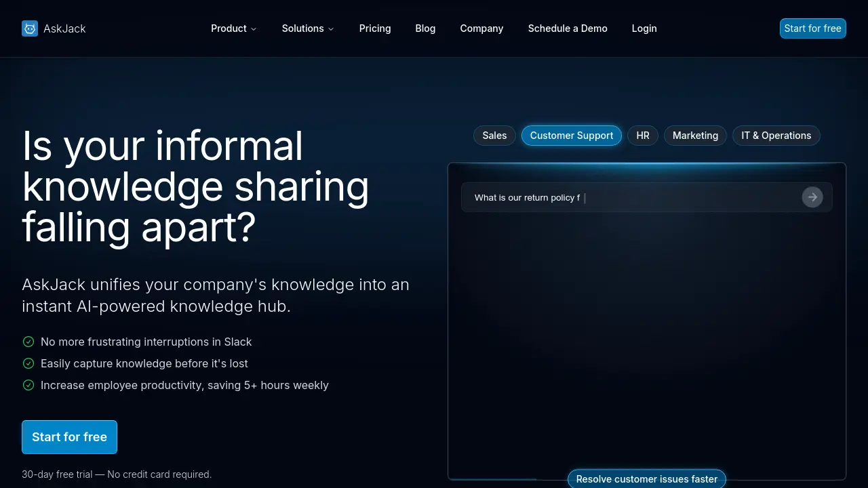Click the Login link
This screenshot has width=868, height=488.
pos(644,28)
